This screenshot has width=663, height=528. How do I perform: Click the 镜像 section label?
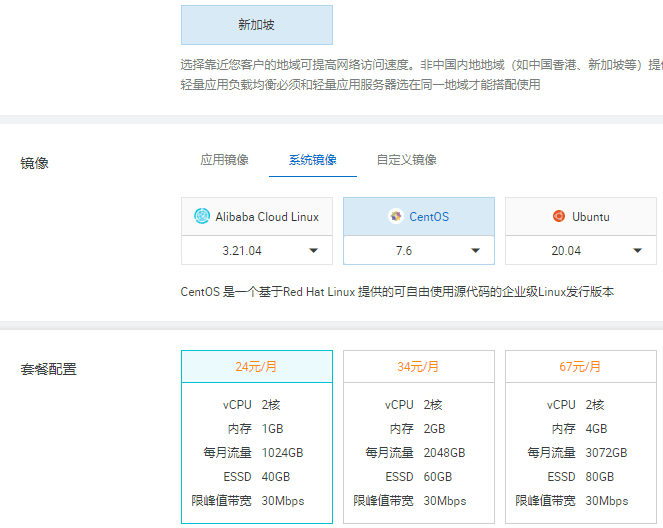[x=34, y=163]
